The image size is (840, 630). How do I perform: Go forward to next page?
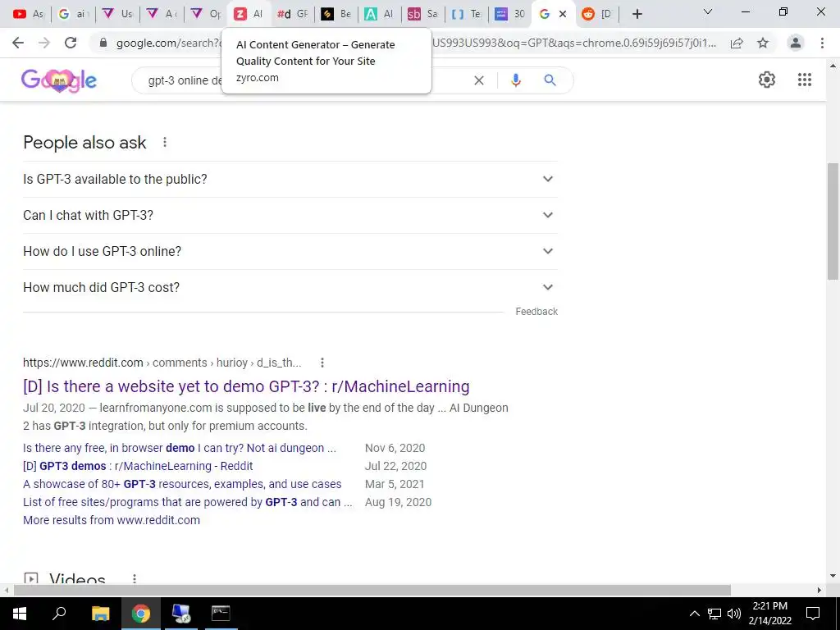(44, 43)
